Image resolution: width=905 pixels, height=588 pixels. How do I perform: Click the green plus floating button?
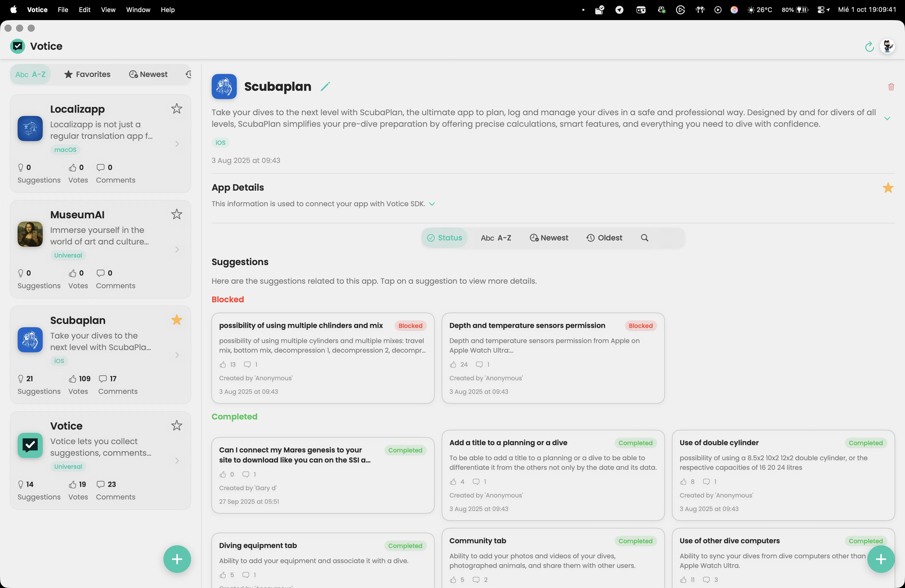tap(177, 559)
